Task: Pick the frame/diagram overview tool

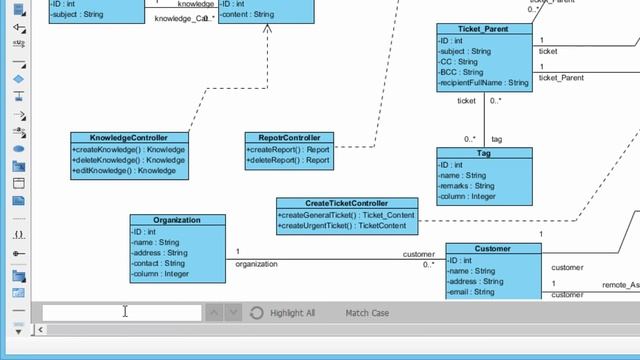Action: coord(19,183)
